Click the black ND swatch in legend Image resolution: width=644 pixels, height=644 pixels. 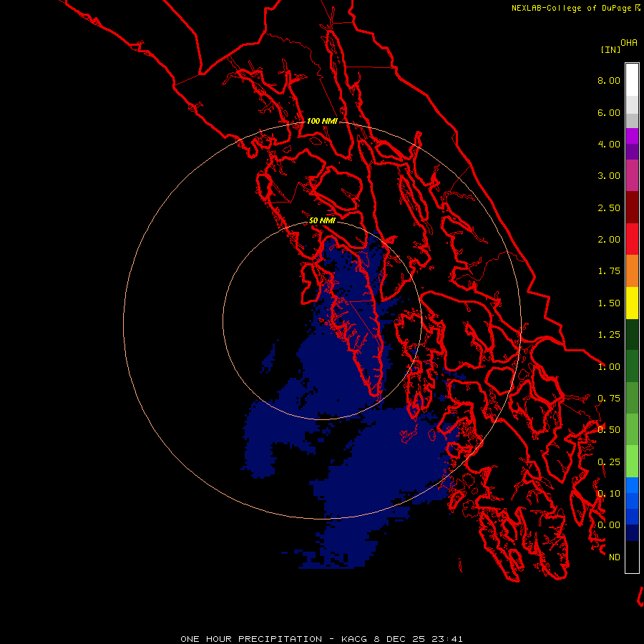point(632,557)
